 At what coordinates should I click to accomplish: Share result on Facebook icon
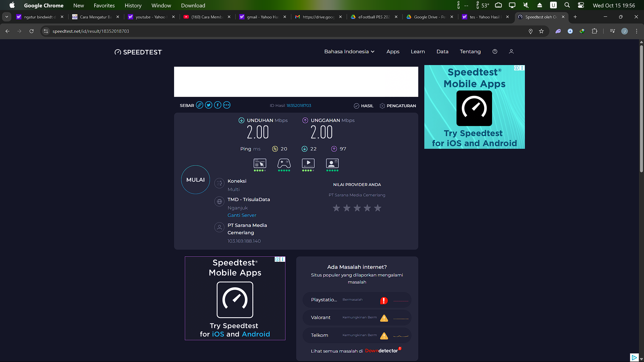click(x=218, y=105)
